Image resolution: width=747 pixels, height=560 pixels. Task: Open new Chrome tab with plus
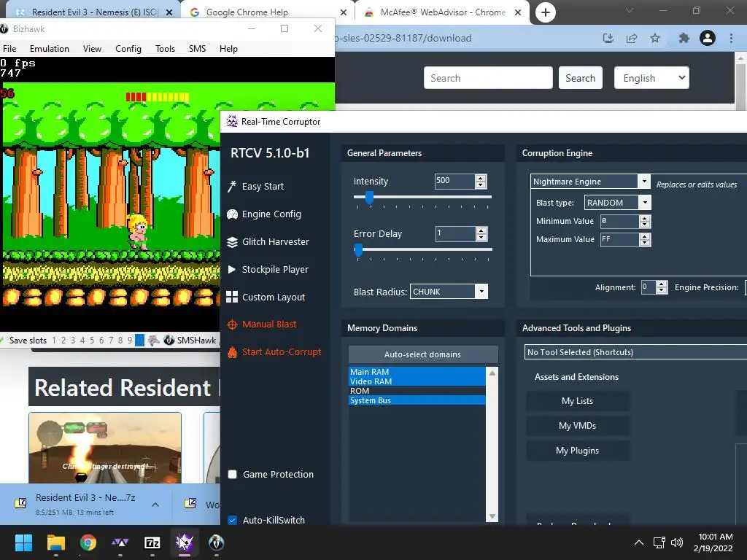coord(546,12)
